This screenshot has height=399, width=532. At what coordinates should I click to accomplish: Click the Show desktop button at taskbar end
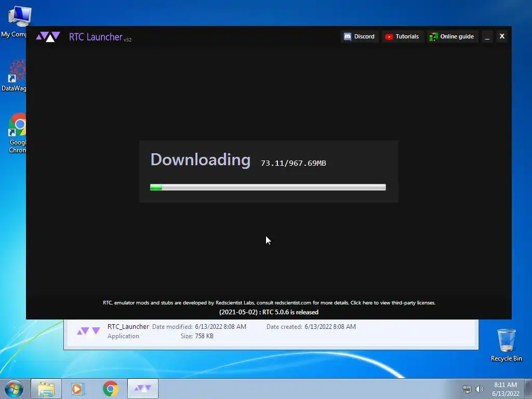tap(528, 389)
